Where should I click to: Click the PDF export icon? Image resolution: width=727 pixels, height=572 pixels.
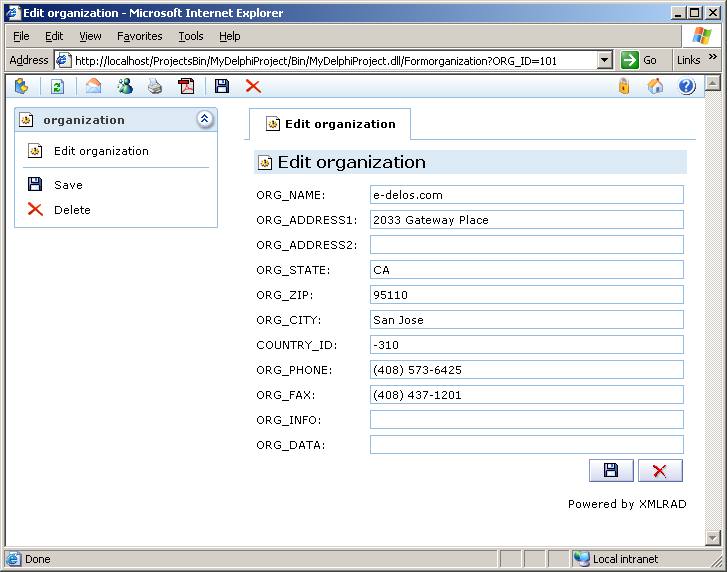click(186, 87)
